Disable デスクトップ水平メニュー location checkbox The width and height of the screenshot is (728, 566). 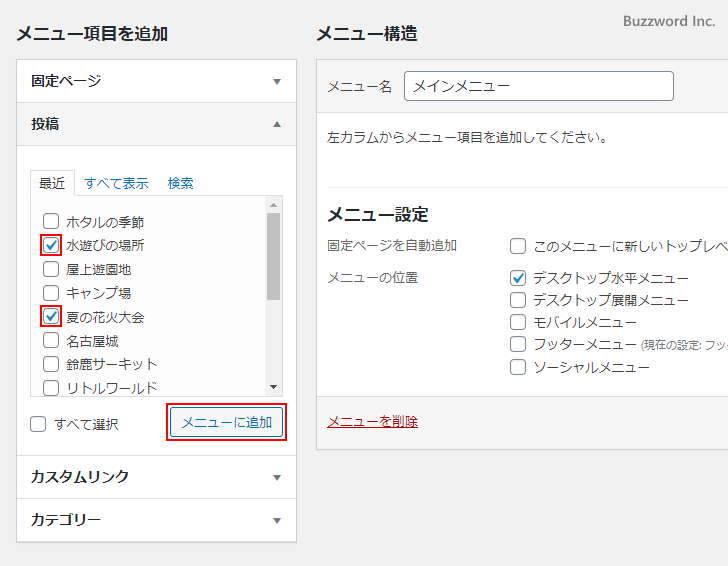pyautogui.click(x=518, y=278)
